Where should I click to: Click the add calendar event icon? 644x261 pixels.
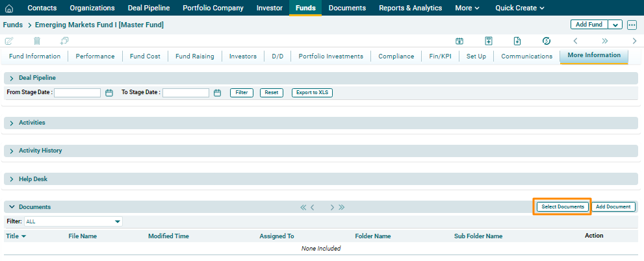(x=459, y=41)
